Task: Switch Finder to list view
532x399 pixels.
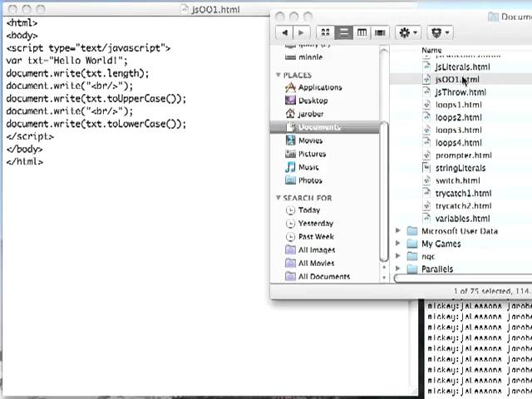Action: 343,32
